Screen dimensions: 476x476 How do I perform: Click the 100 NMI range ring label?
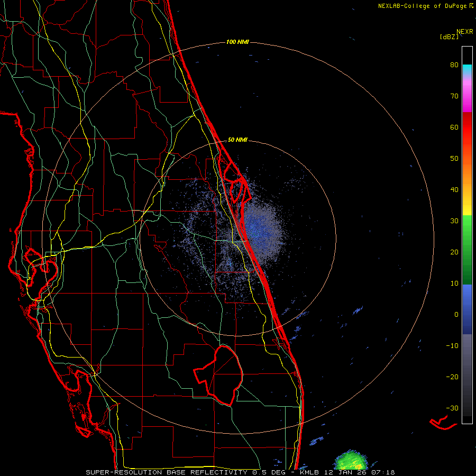(x=237, y=42)
